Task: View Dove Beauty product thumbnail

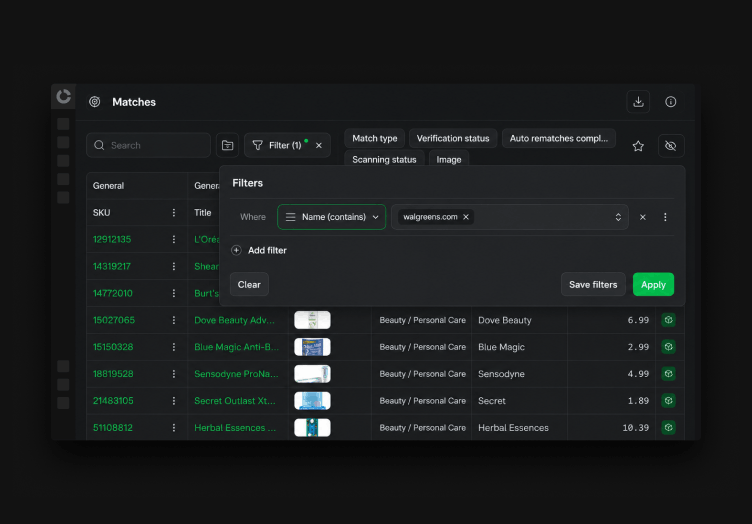Action: tap(312, 320)
